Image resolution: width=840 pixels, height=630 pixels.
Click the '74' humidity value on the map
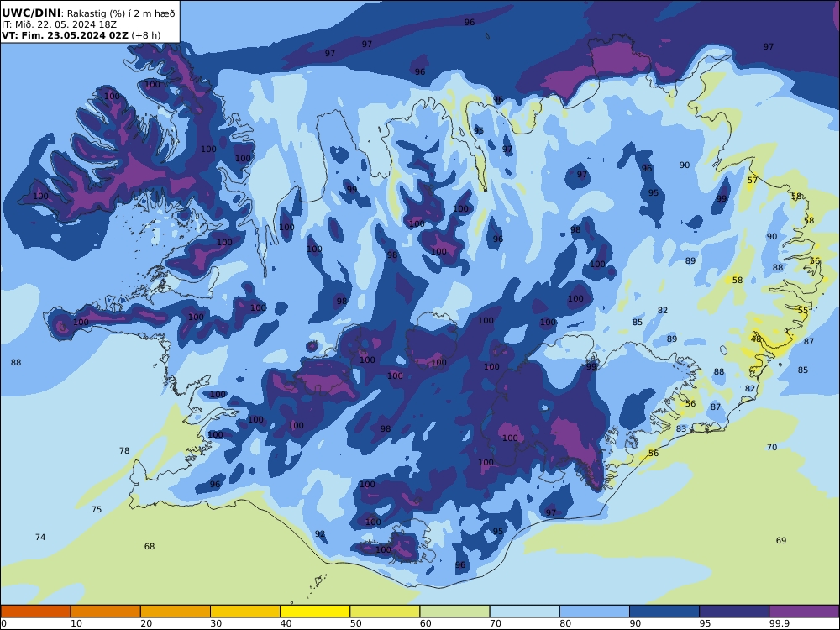[x=40, y=537]
